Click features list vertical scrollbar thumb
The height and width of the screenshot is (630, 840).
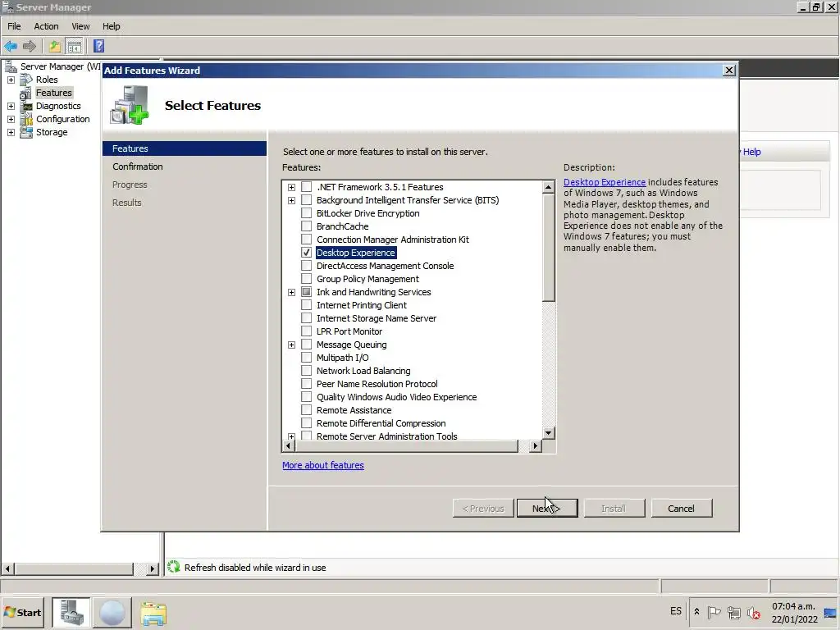click(548, 248)
